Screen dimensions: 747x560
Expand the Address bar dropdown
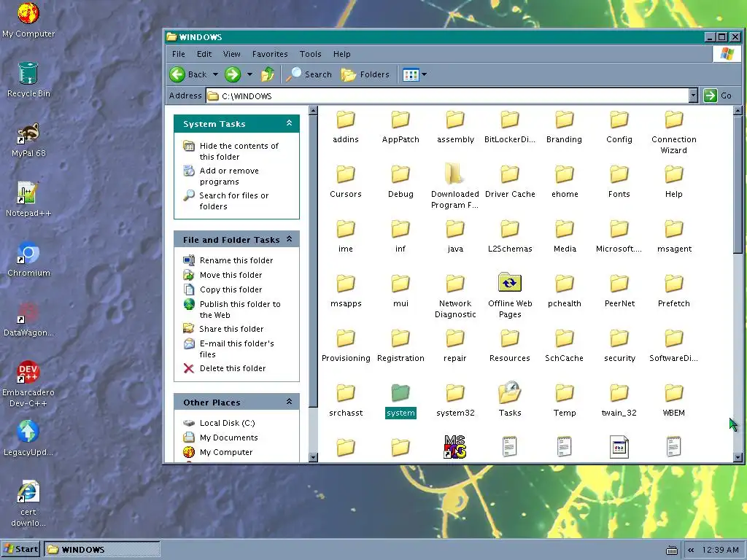pyautogui.click(x=693, y=96)
